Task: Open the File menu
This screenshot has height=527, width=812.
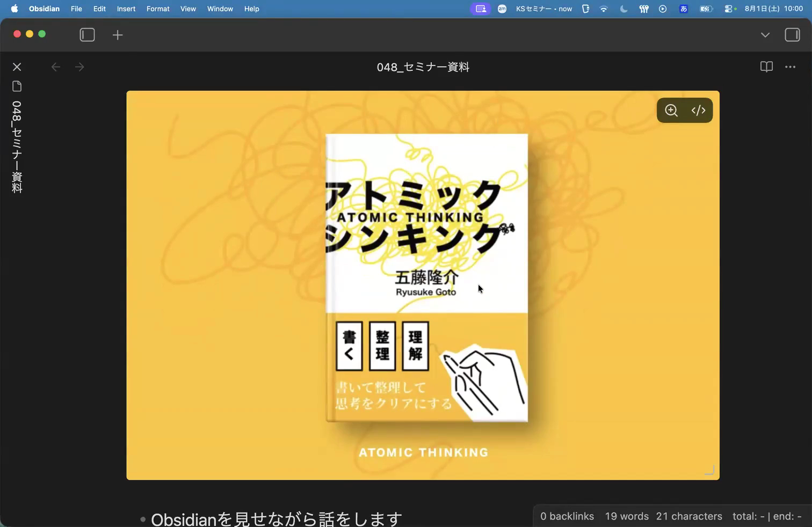Action: (x=76, y=9)
